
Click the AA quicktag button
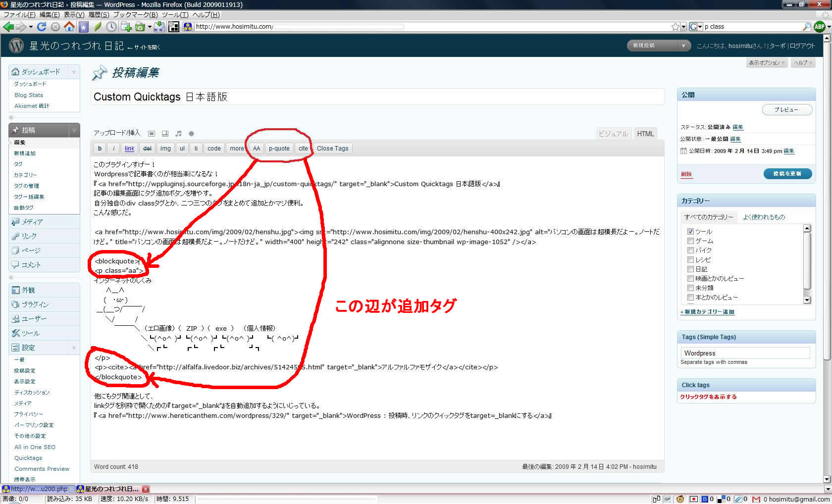tap(257, 149)
